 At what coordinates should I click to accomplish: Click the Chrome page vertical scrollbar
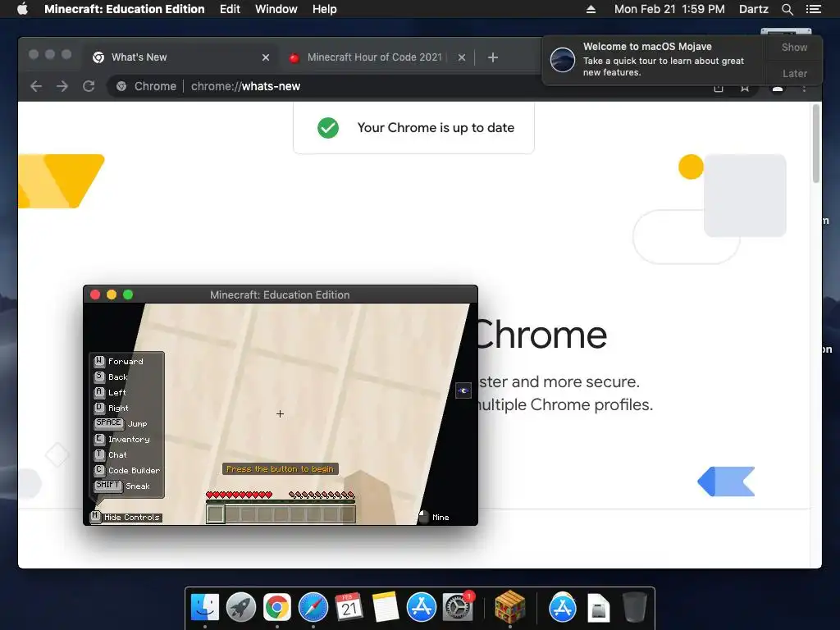tap(816, 144)
